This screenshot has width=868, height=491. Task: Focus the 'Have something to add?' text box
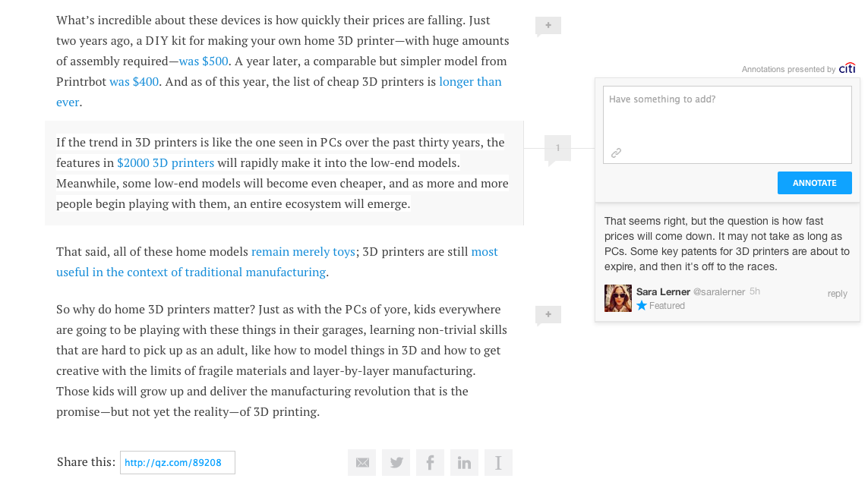click(x=727, y=124)
